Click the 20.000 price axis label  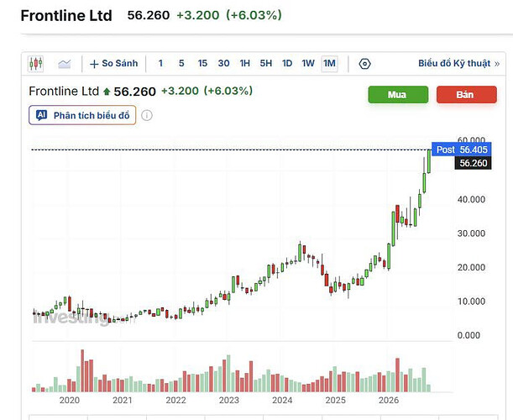471,267
